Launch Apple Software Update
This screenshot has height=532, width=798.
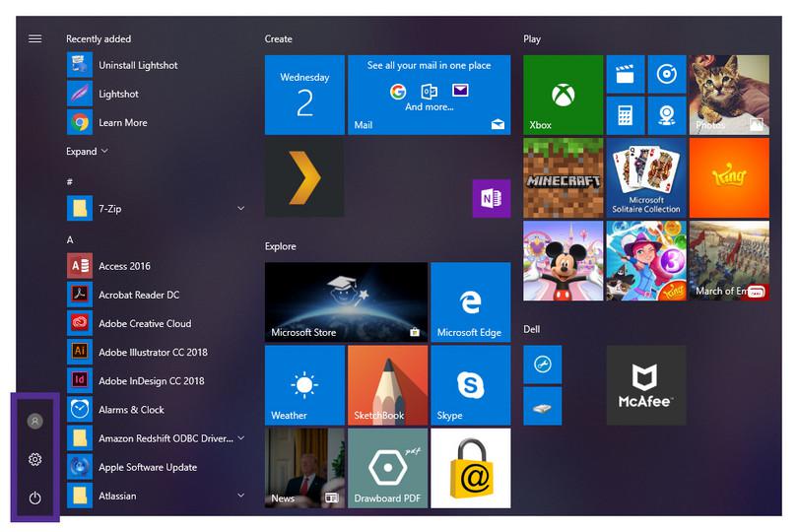tap(158, 467)
